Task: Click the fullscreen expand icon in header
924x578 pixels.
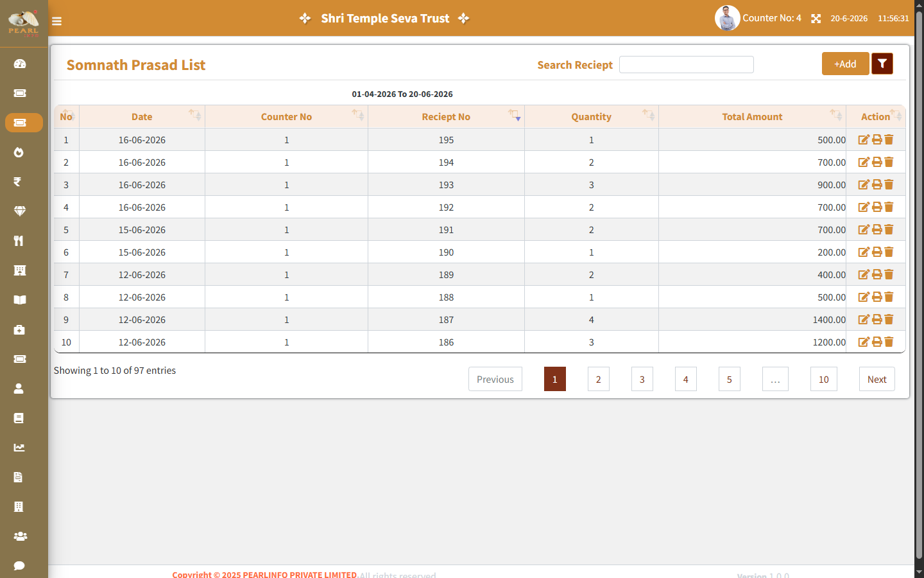Action: [x=816, y=19]
